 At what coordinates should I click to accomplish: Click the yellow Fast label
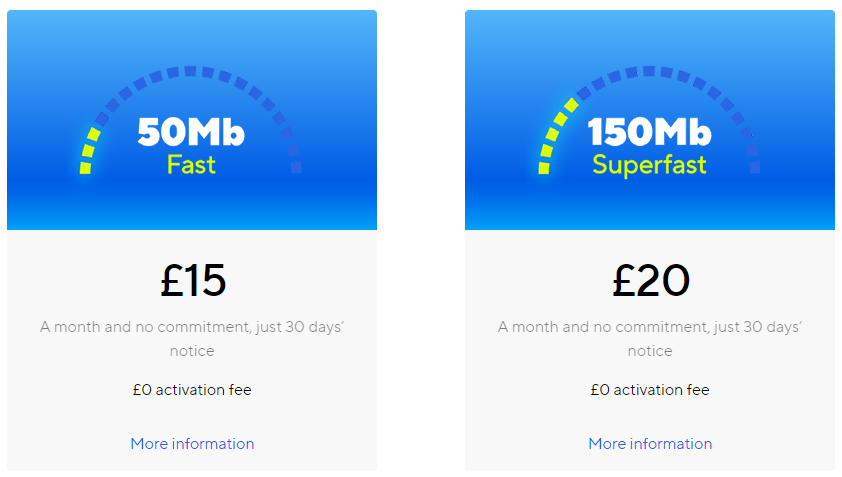pyautogui.click(x=191, y=164)
